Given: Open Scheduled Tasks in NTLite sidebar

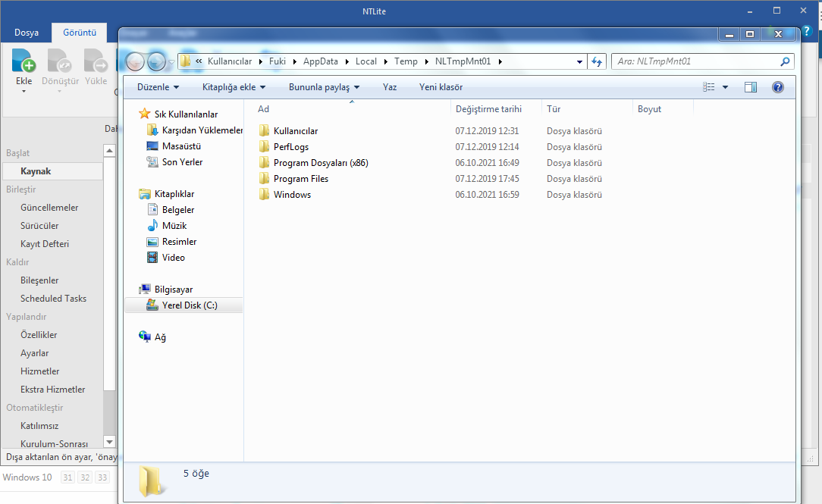Looking at the screenshot, I should pyautogui.click(x=53, y=299).
